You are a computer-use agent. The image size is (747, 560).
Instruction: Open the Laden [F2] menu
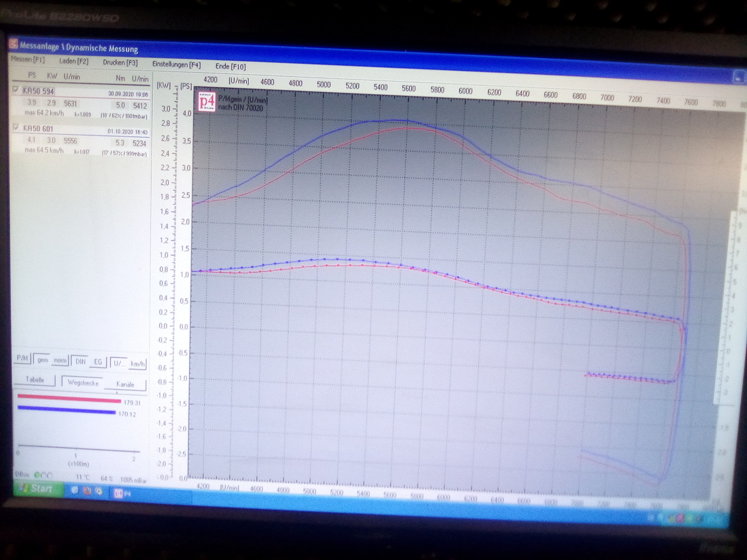[74, 61]
